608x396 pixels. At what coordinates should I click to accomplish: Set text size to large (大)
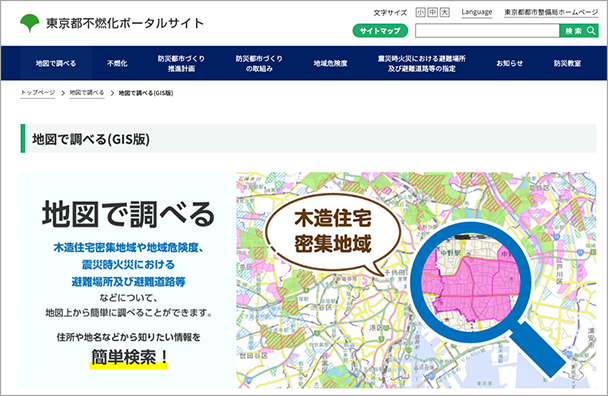point(444,12)
